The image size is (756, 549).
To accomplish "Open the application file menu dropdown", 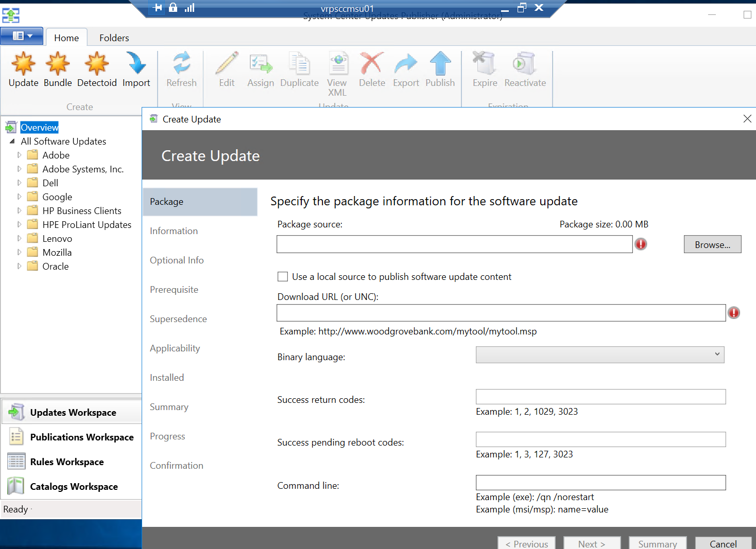I will click(x=22, y=36).
